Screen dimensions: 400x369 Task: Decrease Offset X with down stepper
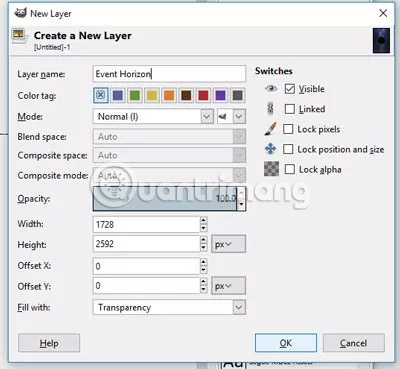pyautogui.click(x=204, y=270)
